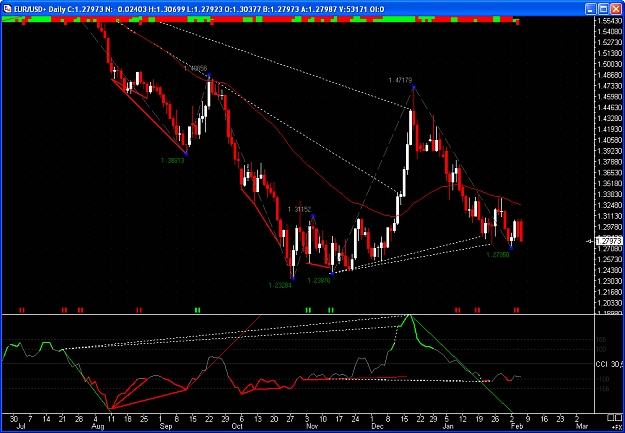Click the chart window icon in title bar
Image resolution: width=625 pixels, height=433 pixels.
click(7, 8)
